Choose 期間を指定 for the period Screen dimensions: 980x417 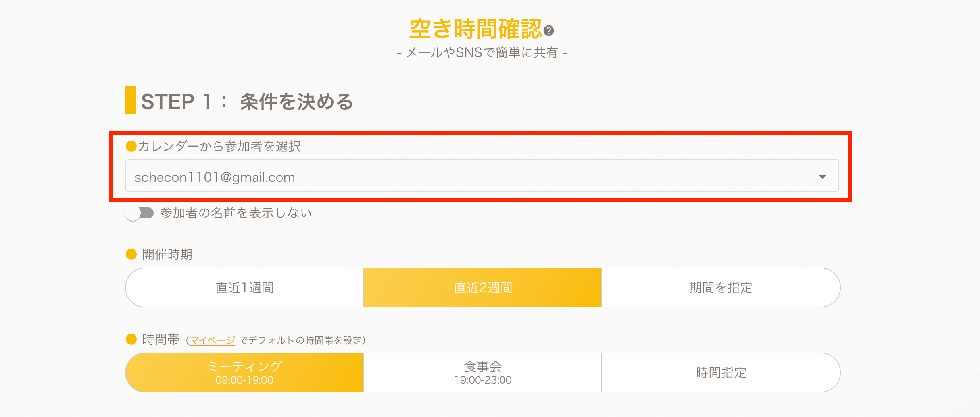(x=721, y=288)
